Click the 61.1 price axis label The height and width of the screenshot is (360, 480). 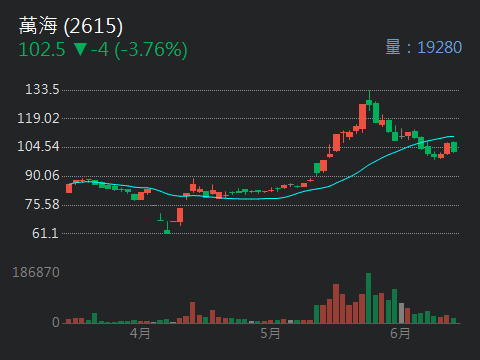click(x=45, y=233)
